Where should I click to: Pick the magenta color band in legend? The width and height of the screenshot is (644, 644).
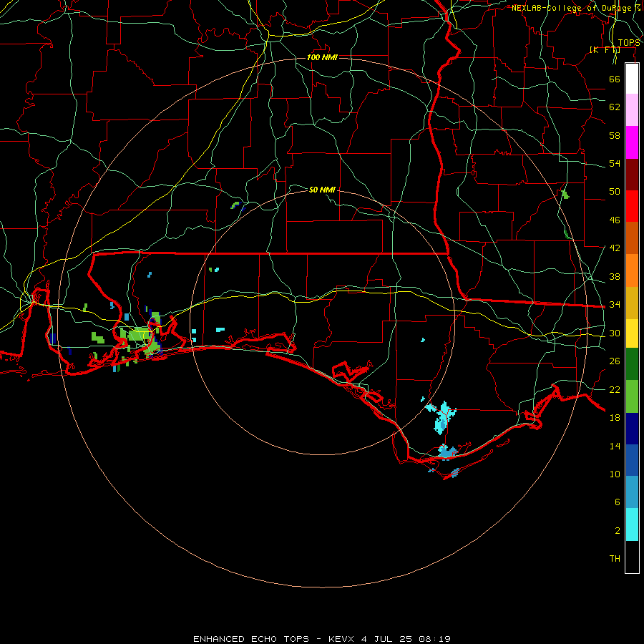(632, 142)
